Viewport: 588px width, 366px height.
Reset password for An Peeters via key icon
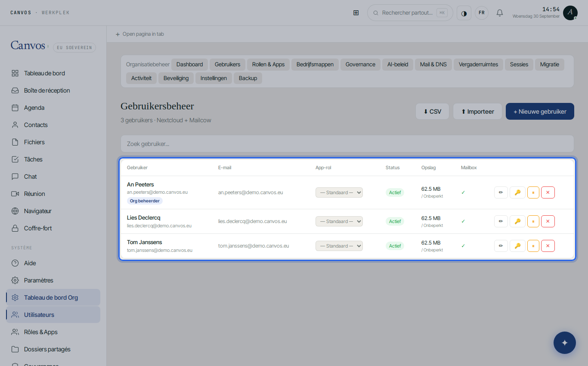[x=517, y=192]
